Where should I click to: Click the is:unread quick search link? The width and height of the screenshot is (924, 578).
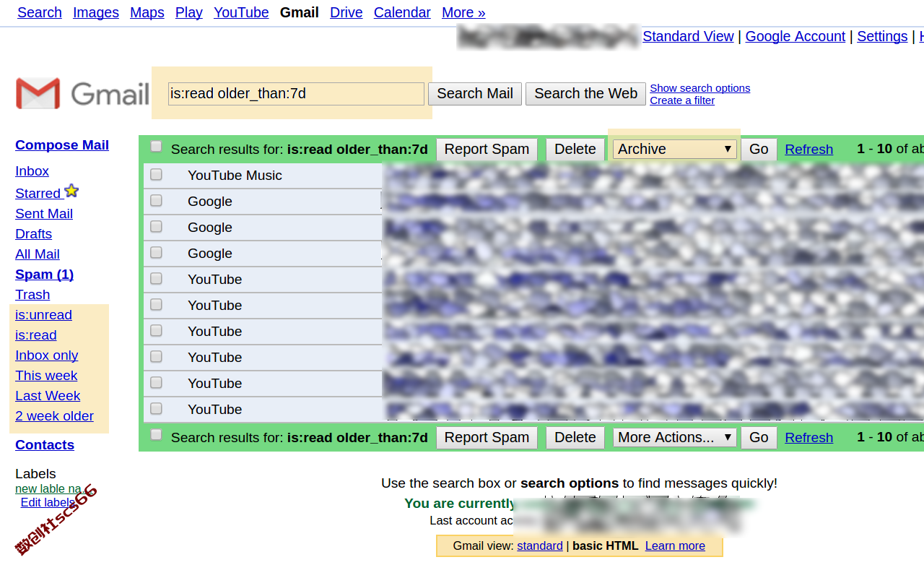coord(44,314)
